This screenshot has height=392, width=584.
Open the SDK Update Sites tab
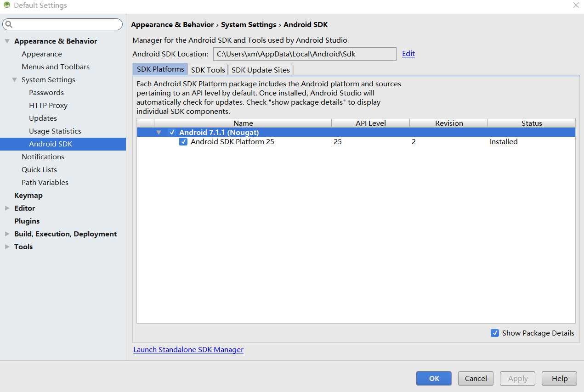261,70
